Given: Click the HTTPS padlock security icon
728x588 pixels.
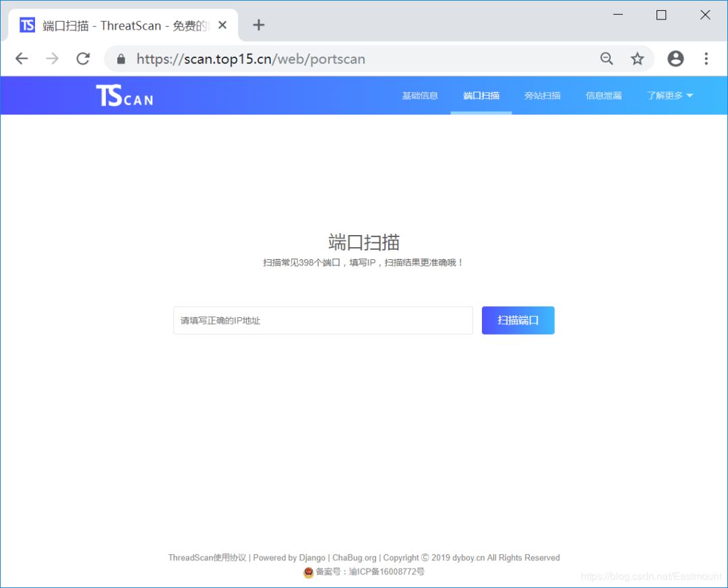Looking at the screenshot, I should (120, 59).
